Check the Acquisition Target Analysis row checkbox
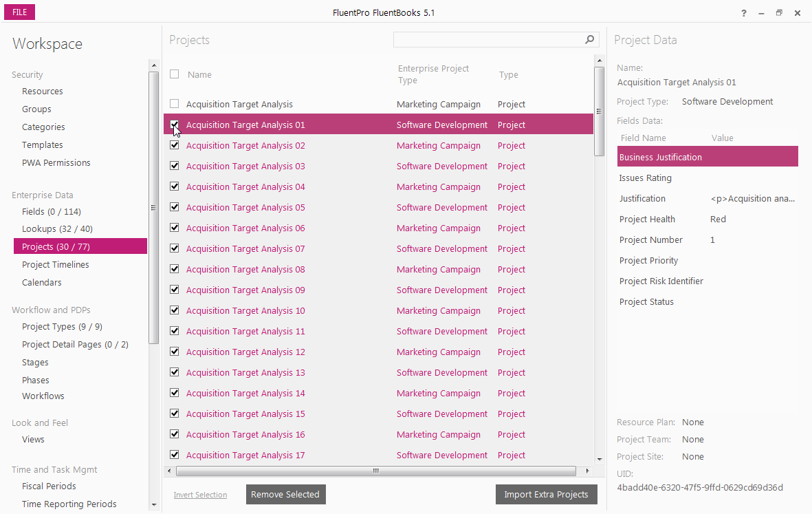The height and width of the screenshot is (514, 812). tap(175, 104)
